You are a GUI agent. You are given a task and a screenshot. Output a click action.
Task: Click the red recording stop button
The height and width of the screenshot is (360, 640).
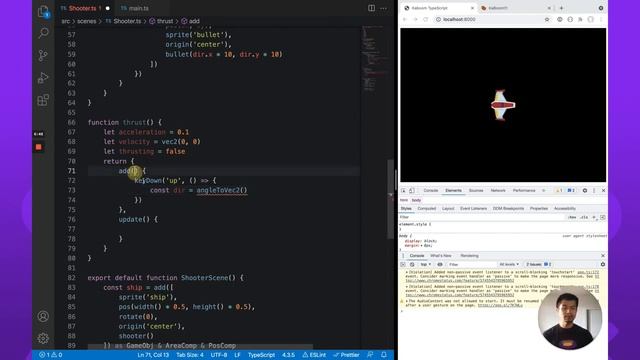pyautogui.click(x=39, y=147)
